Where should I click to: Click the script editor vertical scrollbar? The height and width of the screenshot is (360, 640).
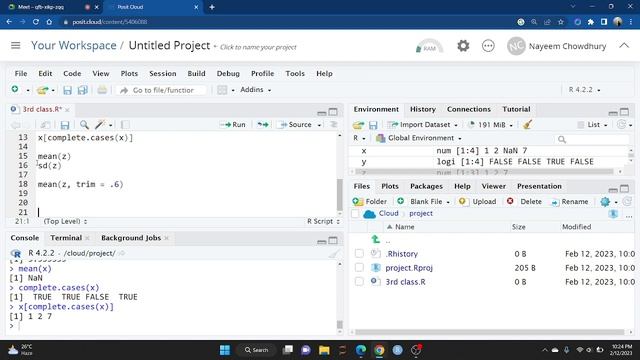pos(339,194)
